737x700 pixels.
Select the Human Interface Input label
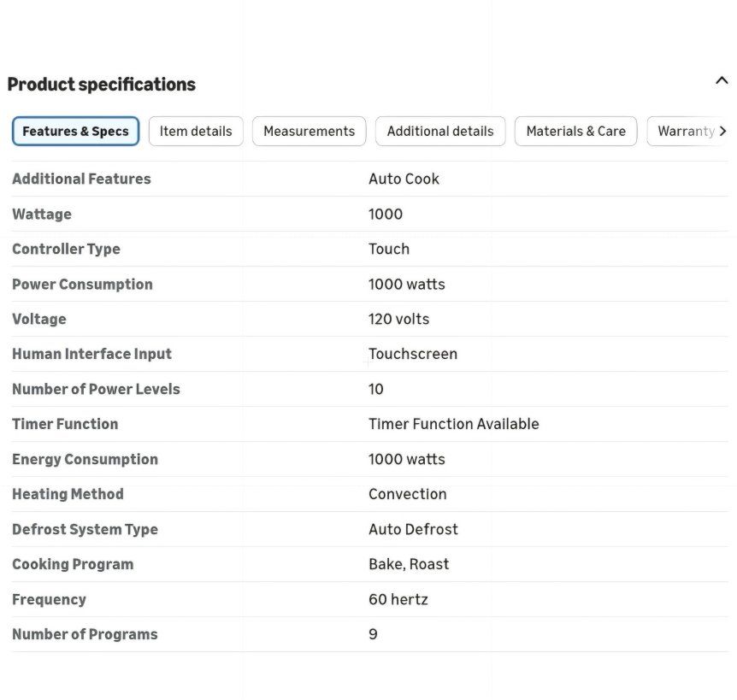pos(91,354)
